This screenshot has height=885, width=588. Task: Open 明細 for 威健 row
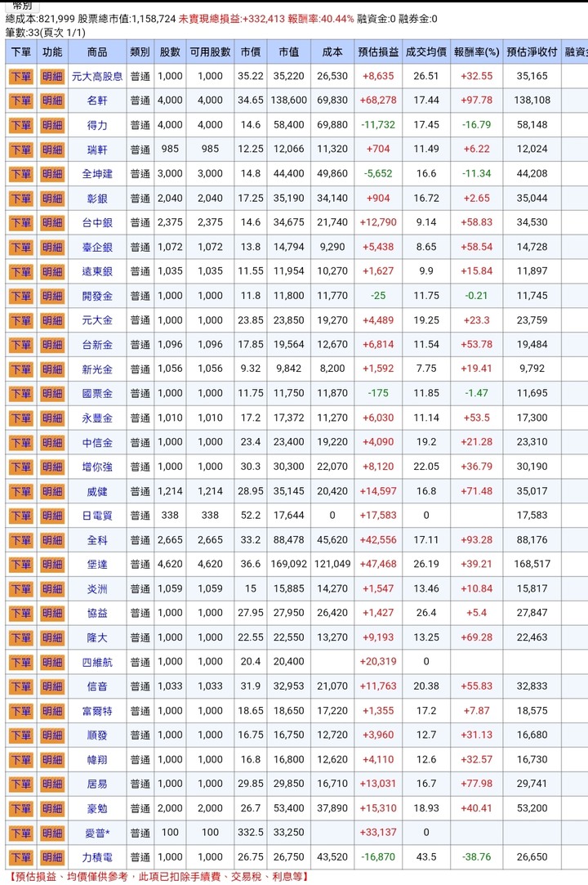(x=52, y=492)
